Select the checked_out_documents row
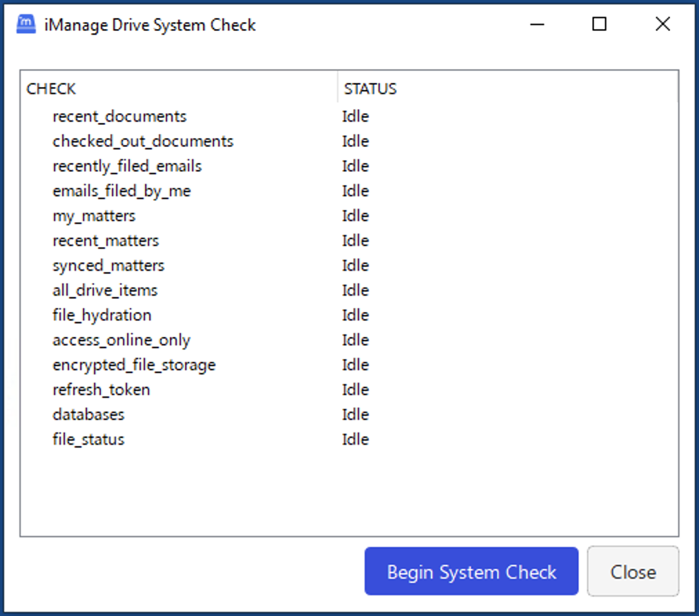 pyautogui.click(x=143, y=141)
